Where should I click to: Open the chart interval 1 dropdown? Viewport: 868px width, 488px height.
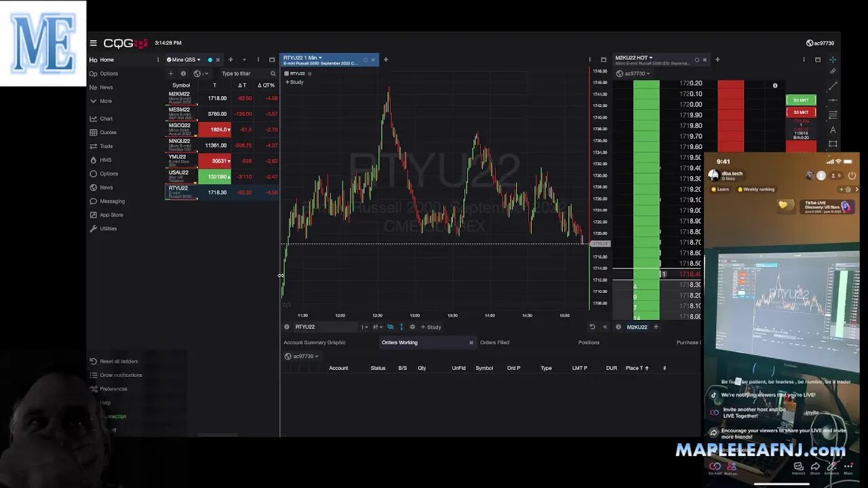(x=364, y=327)
